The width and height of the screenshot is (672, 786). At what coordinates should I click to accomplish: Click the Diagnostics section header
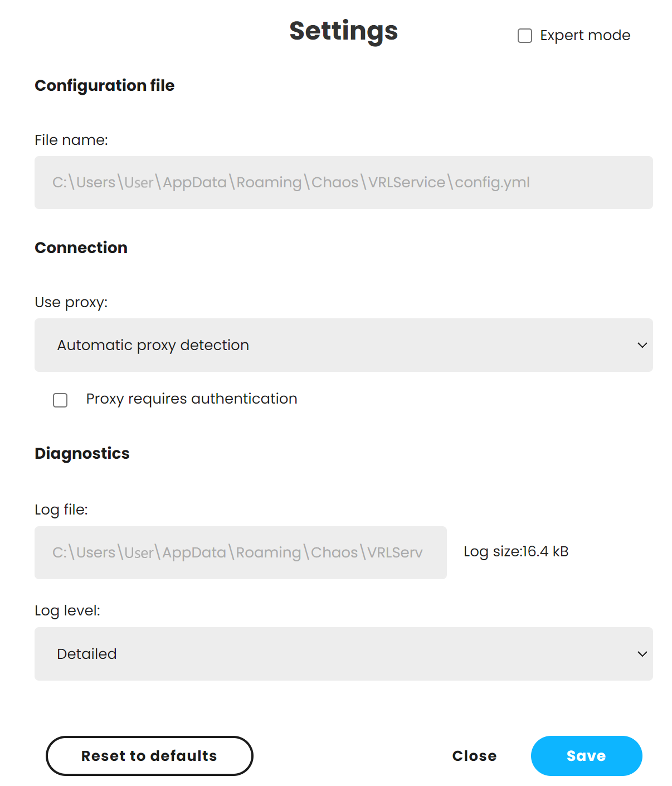pyautogui.click(x=82, y=453)
